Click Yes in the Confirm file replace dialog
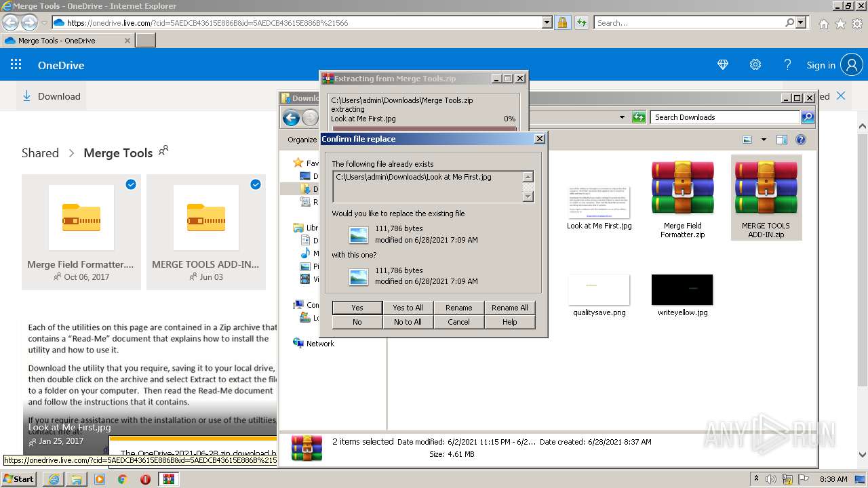Image resolution: width=868 pixels, height=488 pixels. [x=357, y=308]
